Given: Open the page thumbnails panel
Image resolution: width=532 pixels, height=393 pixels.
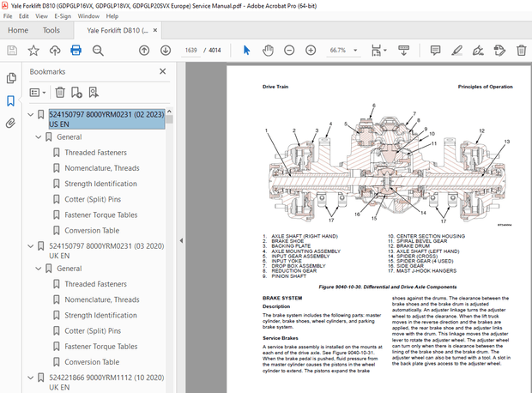Looking at the screenshot, I should (11, 78).
